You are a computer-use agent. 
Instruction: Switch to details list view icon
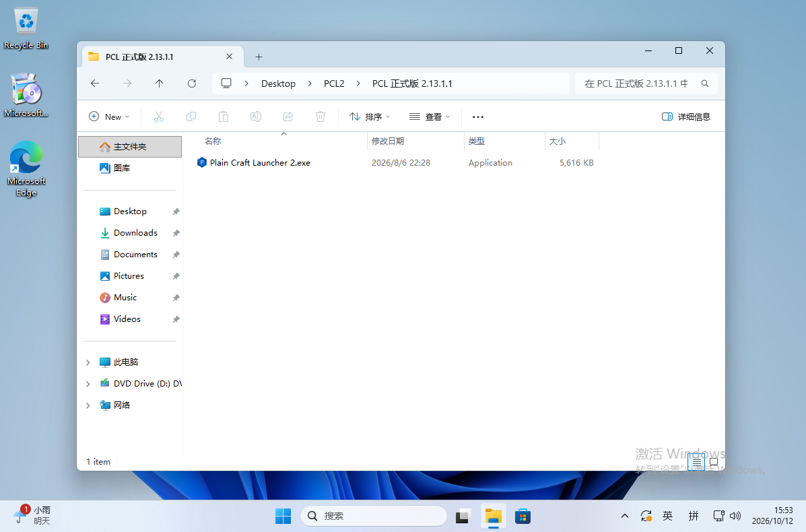point(696,462)
